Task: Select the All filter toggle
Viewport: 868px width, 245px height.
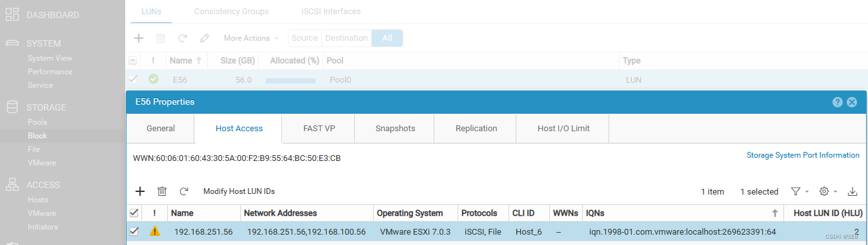Action: (387, 38)
